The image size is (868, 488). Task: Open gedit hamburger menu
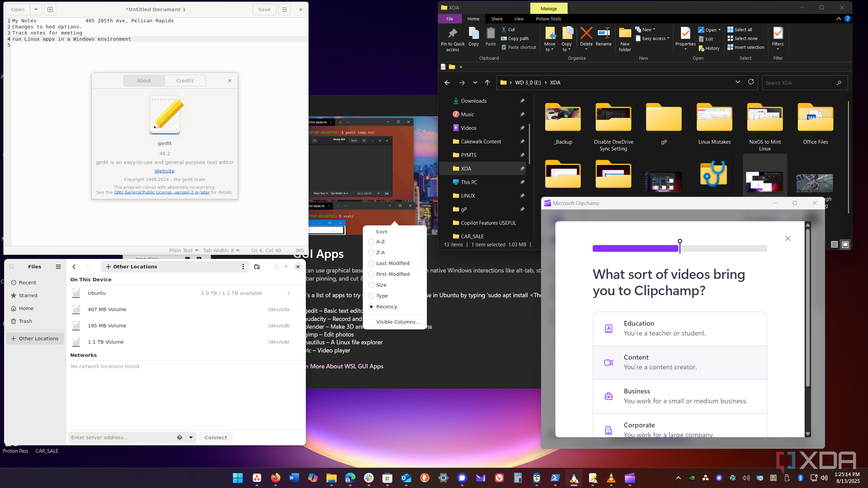click(x=284, y=9)
